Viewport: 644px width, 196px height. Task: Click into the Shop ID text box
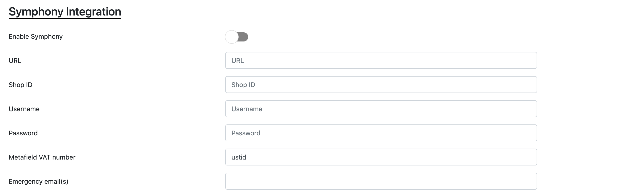click(381, 85)
